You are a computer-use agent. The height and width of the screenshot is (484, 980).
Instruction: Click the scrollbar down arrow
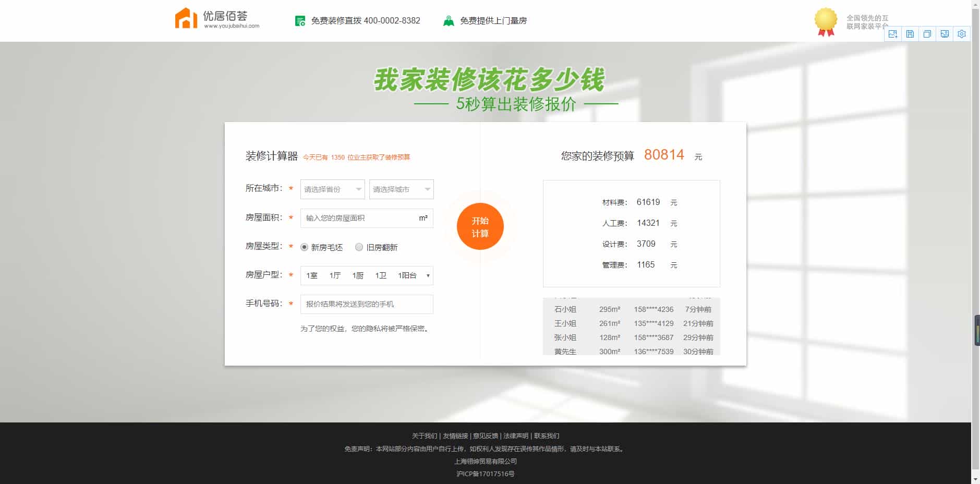975,479
